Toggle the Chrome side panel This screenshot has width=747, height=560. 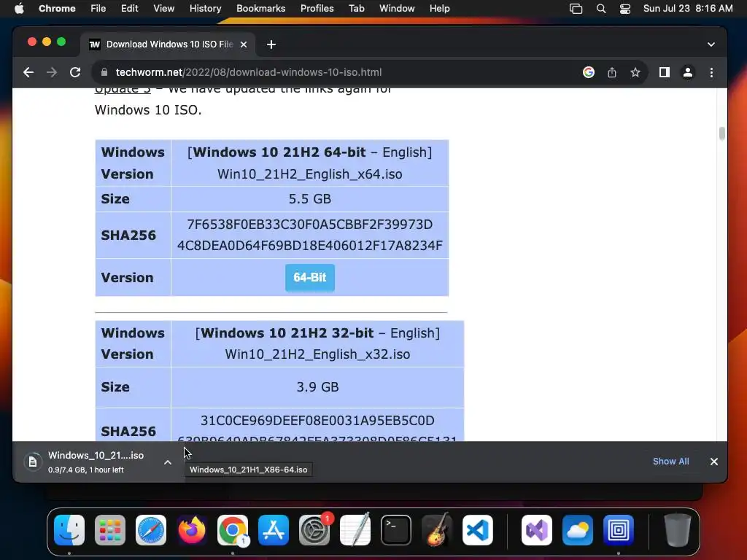tap(665, 72)
